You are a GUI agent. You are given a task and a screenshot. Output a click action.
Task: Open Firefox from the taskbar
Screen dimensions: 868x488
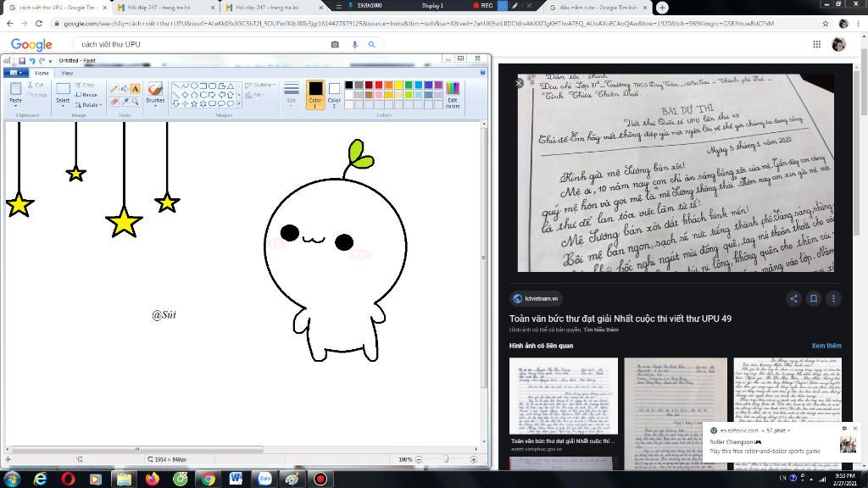click(153, 479)
